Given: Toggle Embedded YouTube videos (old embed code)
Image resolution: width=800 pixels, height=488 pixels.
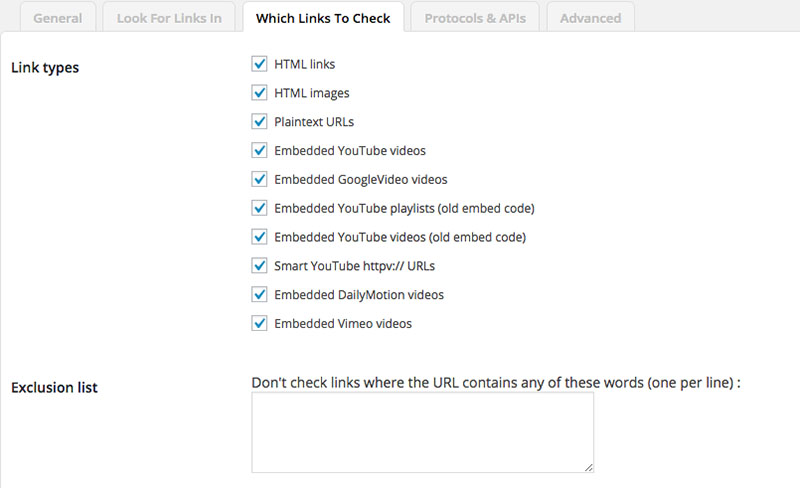Looking at the screenshot, I should pos(259,237).
